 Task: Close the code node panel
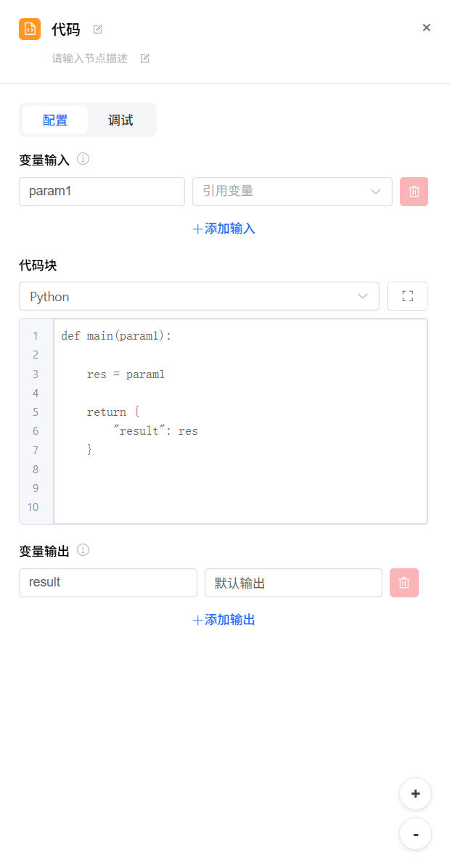(427, 28)
